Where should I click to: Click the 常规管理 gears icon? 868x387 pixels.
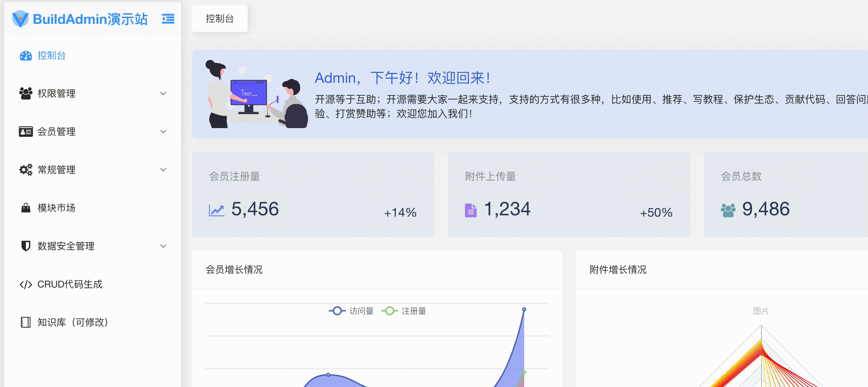pyautogui.click(x=26, y=170)
